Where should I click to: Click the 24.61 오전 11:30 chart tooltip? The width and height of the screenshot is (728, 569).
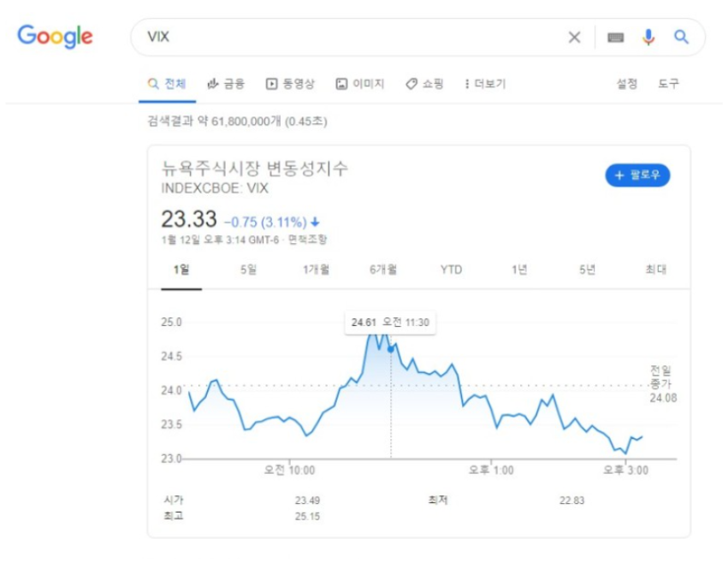(390, 323)
